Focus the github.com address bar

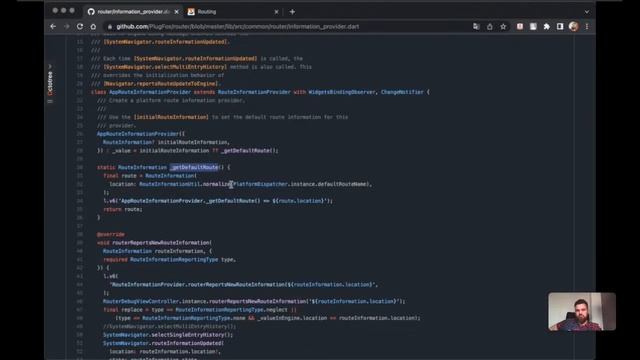click(x=286, y=27)
